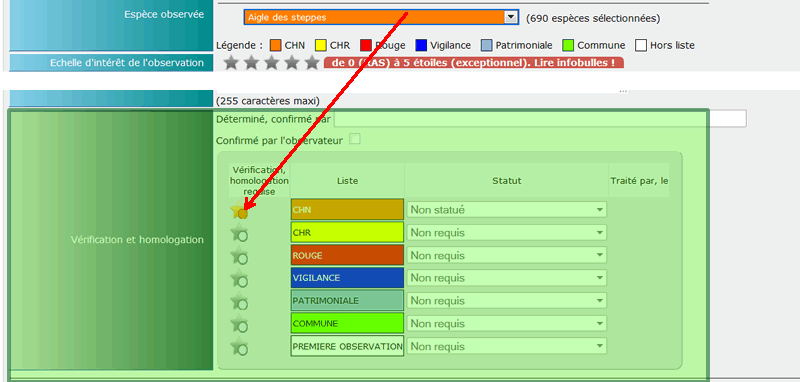Click the CHN list label box

(x=347, y=210)
